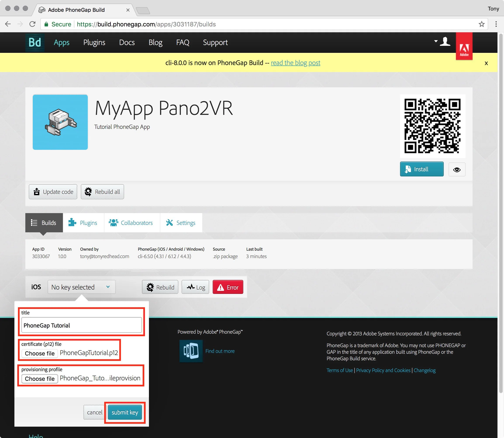The image size is (504, 438).
Task: Open the Collaborators tab
Action: pos(132,223)
